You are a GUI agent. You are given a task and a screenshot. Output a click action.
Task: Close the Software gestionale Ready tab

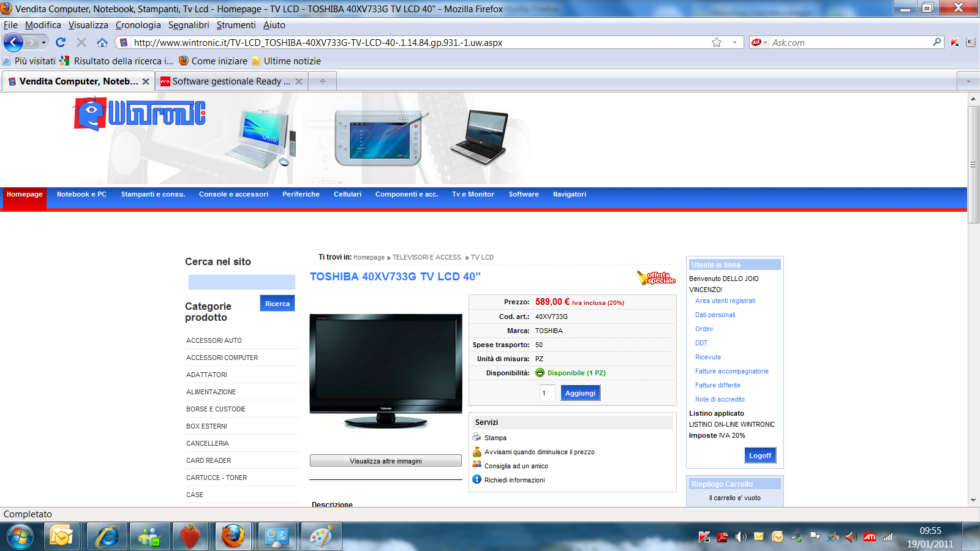(x=299, y=81)
